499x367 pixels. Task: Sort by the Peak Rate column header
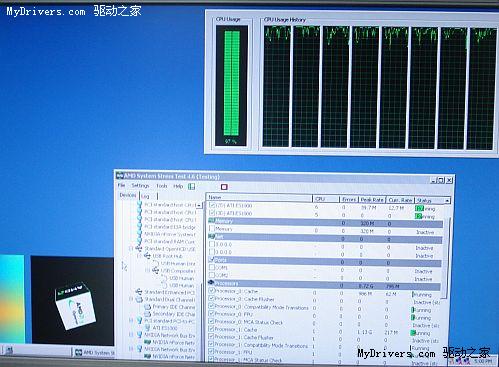[x=372, y=200]
